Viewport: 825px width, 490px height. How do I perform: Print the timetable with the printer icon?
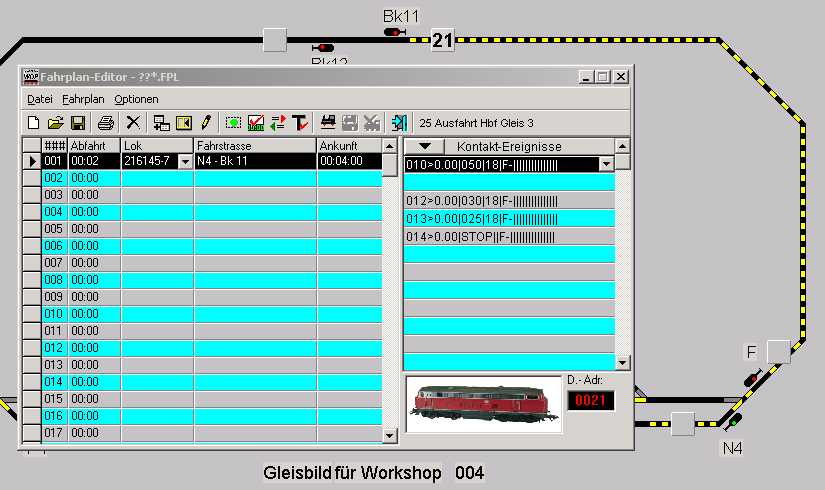click(x=106, y=123)
